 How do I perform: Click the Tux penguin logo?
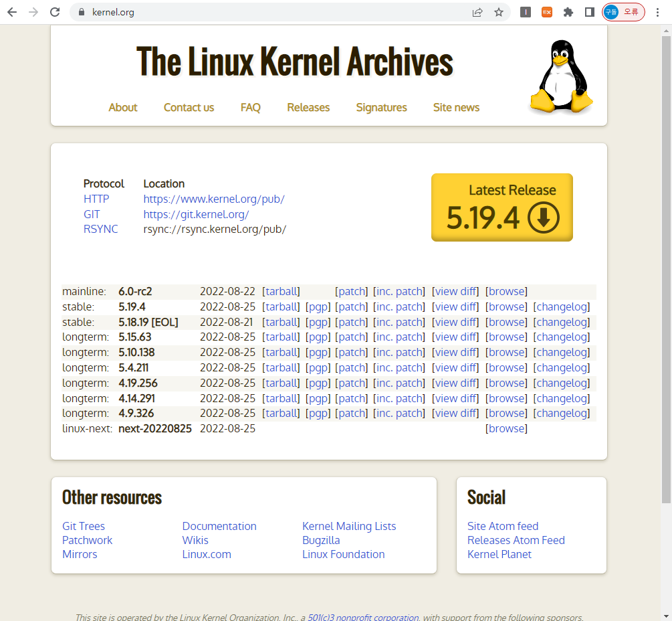coord(561,76)
